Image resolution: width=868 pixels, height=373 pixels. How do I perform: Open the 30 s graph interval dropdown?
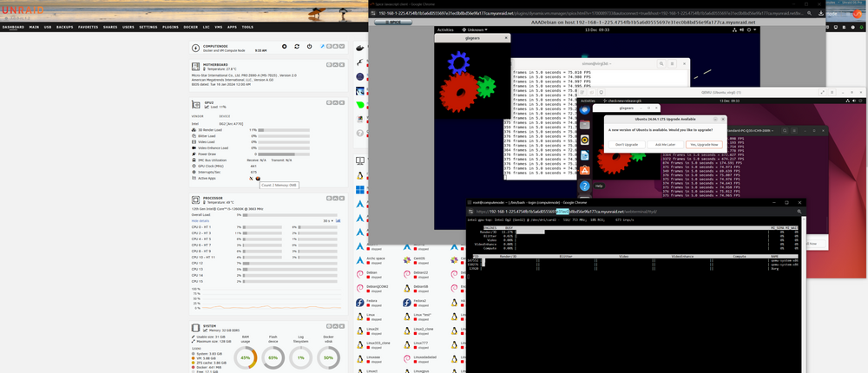point(328,221)
